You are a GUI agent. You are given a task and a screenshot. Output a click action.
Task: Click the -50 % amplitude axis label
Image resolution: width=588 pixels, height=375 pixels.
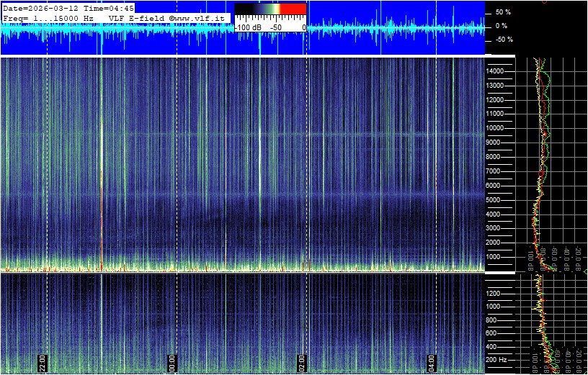pos(502,40)
